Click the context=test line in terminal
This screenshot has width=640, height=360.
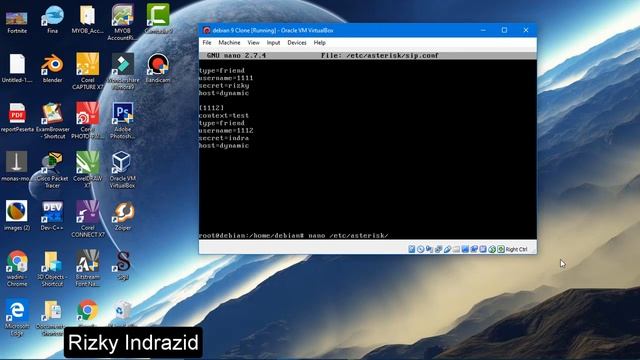(224, 116)
